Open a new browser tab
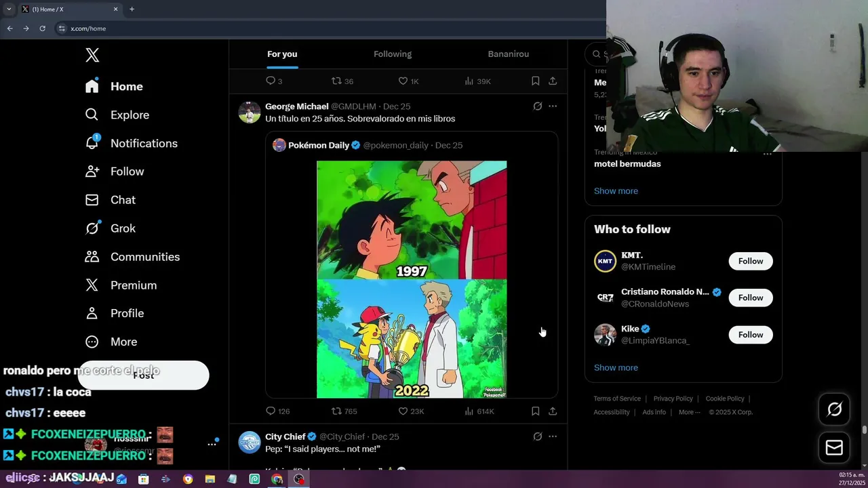 click(132, 9)
